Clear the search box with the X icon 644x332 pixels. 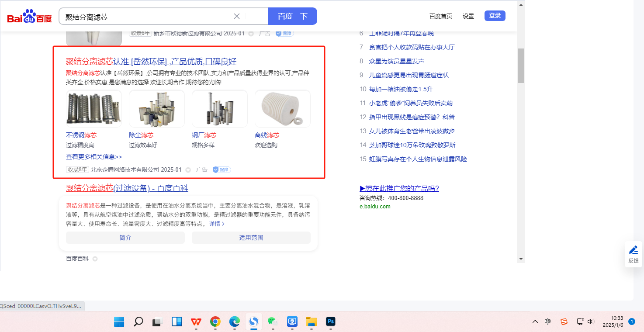pyautogui.click(x=237, y=16)
